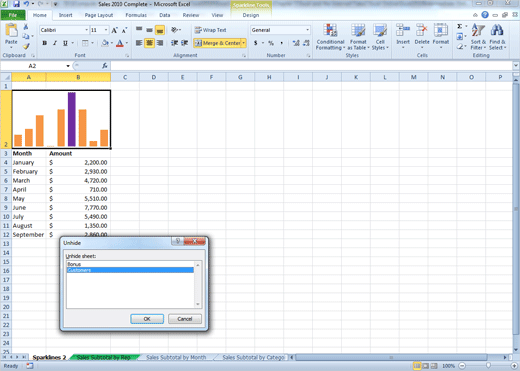520x371 pixels.
Task: Select Customers in Unhide sheet list
Action: tap(130, 270)
